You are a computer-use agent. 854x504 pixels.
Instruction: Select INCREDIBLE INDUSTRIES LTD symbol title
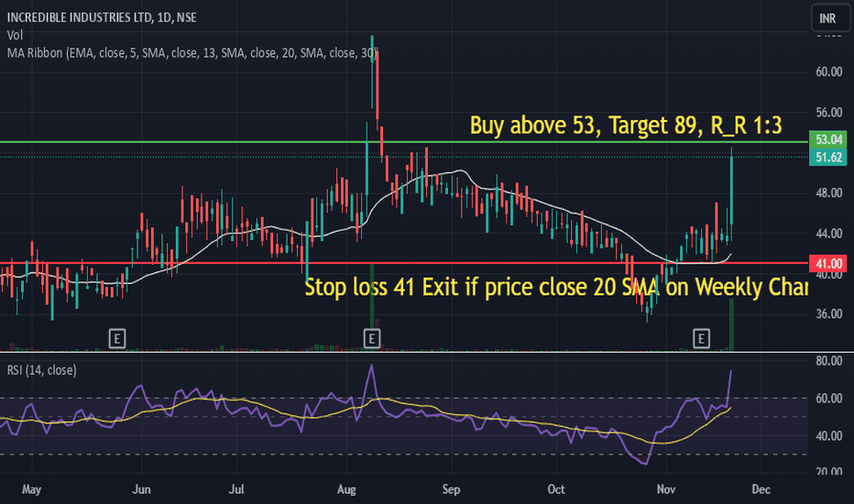(x=102, y=17)
